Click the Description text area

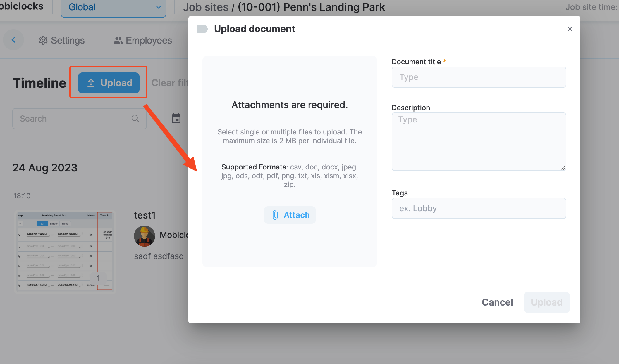(x=479, y=141)
